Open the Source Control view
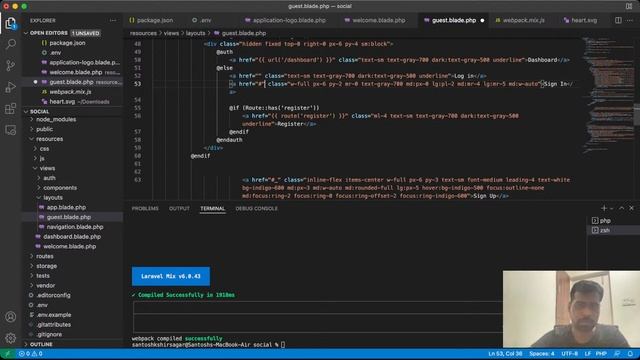The width and height of the screenshot is (640, 360). tap(11, 65)
